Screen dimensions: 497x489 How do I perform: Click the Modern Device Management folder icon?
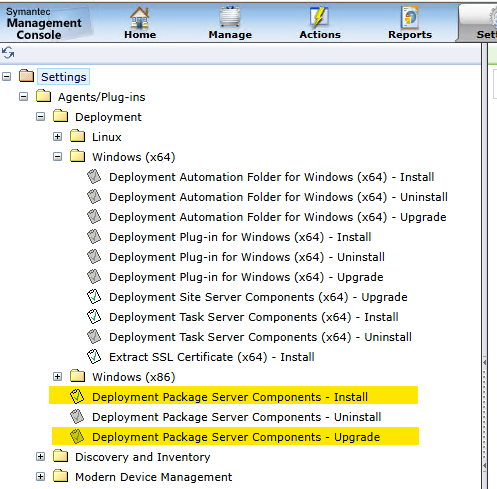point(61,476)
